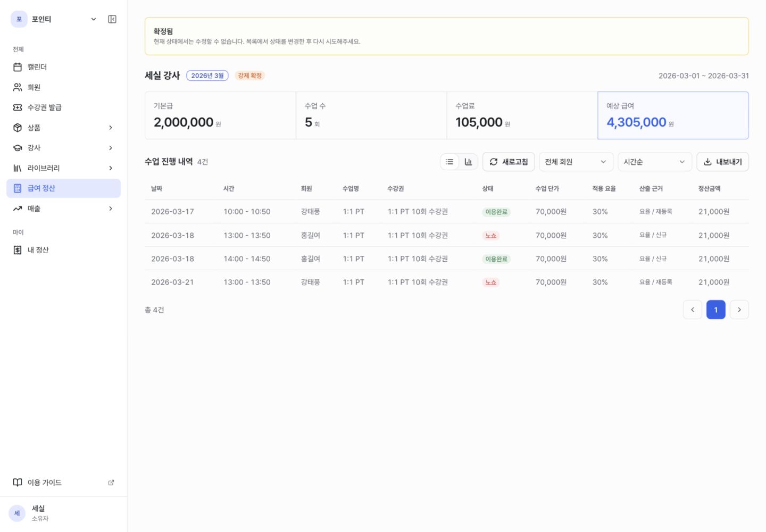This screenshot has height=532, width=766.
Task: Click the 이용 가이드 book icon
Action: (18, 483)
